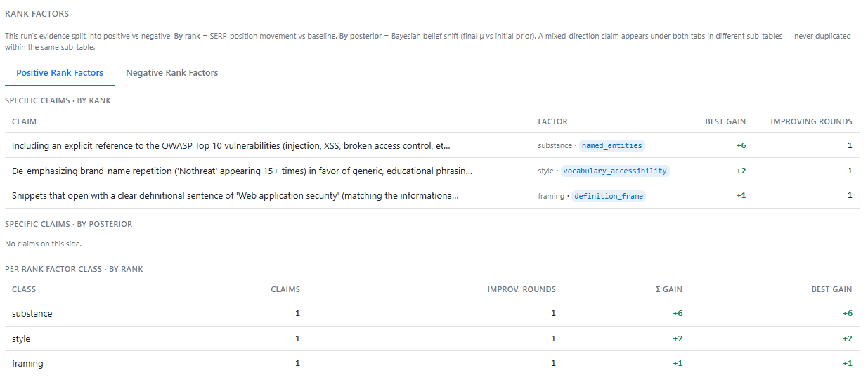Click the Σ Gain column header

(666, 289)
